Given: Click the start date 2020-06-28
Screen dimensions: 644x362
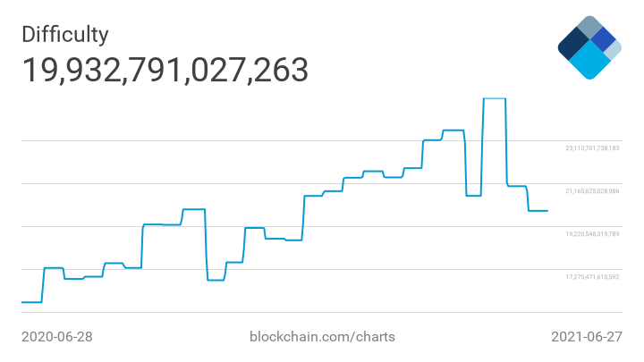Looking at the screenshot, I should click(57, 337).
